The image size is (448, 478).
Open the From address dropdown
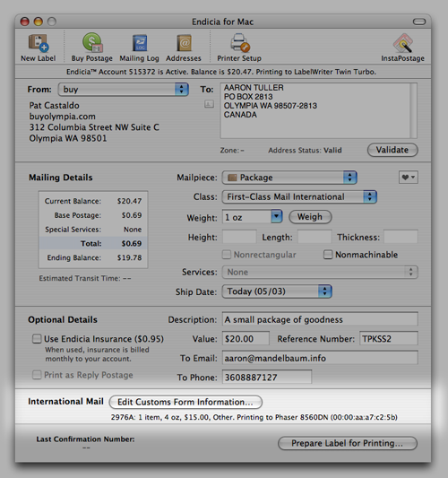[124, 90]
